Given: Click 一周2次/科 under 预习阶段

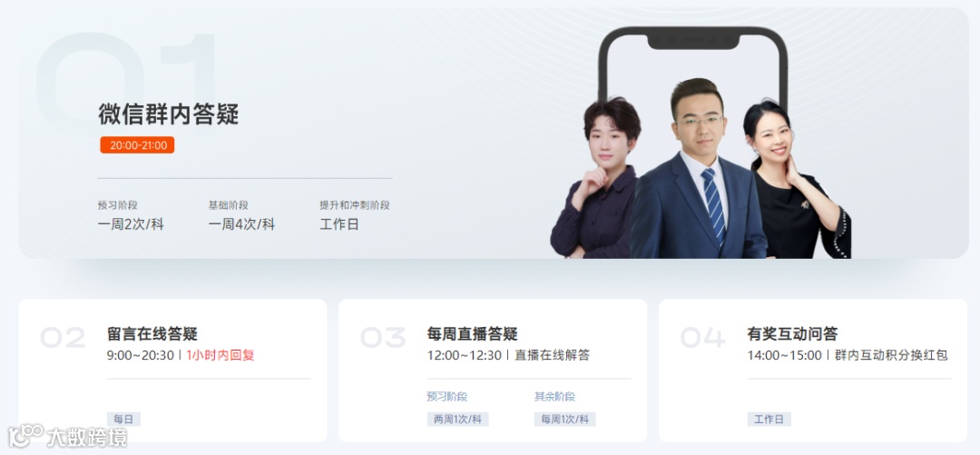Looking at the screenshot, I should pos(131,224).
